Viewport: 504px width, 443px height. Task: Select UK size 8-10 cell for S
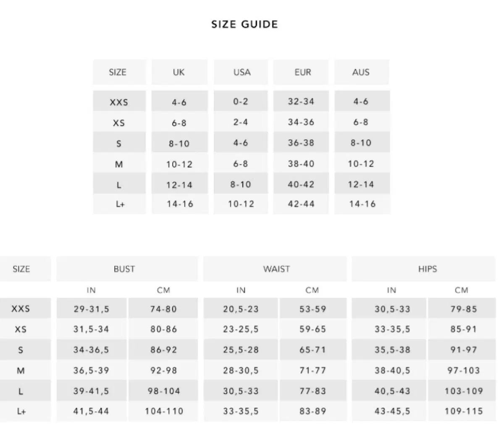179,144
